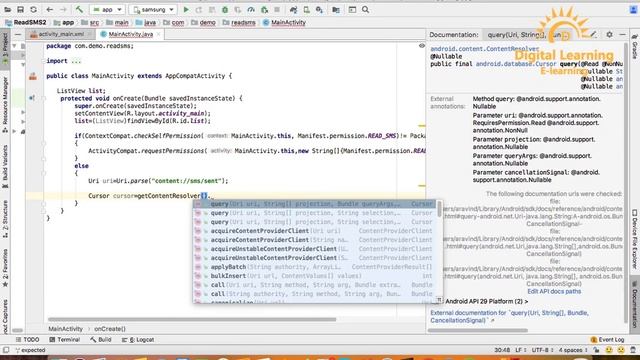Click the sad face feedback icon
The width and height of the screenshot is (640, 360).
click(x=621, y=350)
